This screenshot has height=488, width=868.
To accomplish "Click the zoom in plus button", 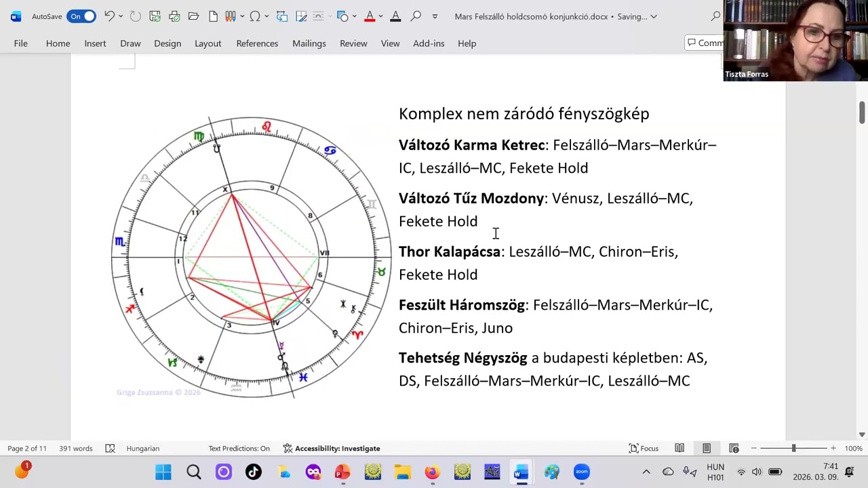I will pyautogui.click(x=833, y=448).
